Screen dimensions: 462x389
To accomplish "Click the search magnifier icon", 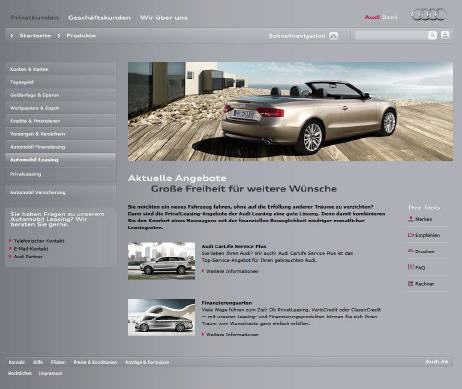I will pos(432,35).
